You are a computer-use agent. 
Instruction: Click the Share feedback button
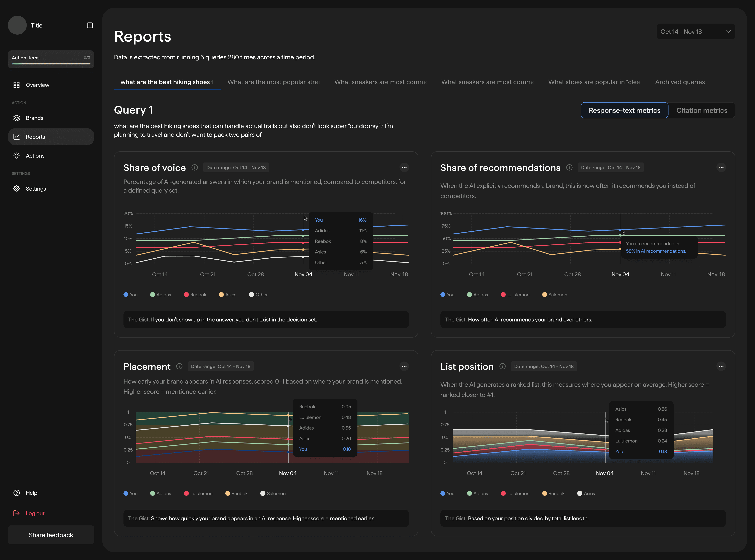tap(51, 535)
